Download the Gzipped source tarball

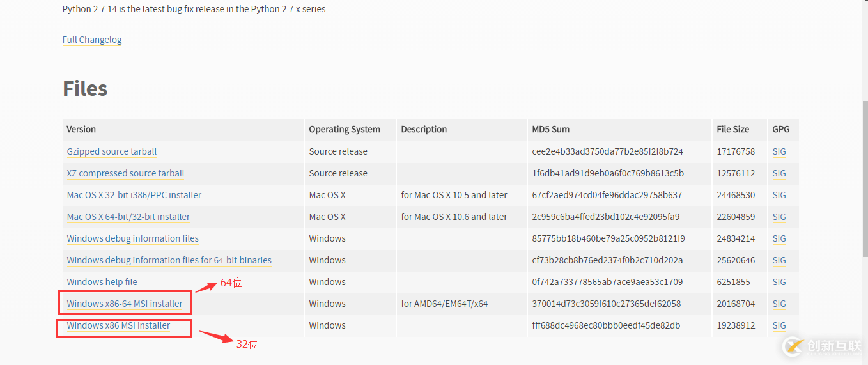[x=112, y=151]
